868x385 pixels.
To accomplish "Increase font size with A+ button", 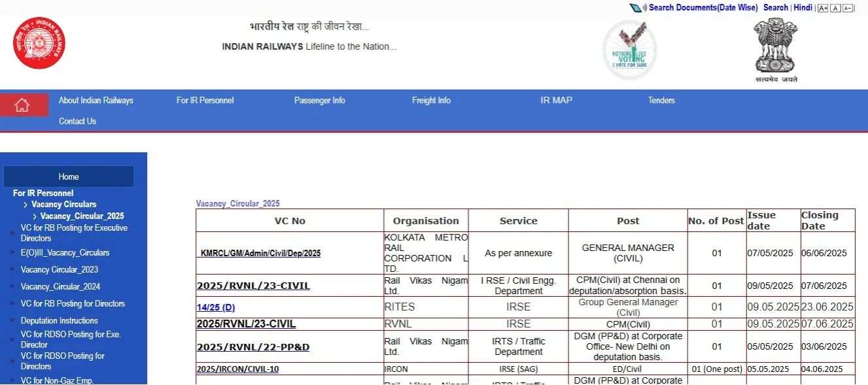I will click(823, 8).
